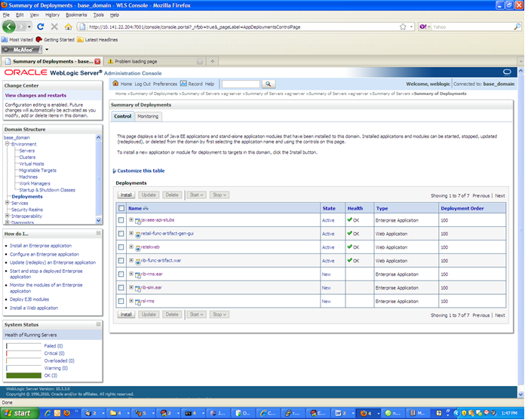Open the Latest Headlines feed icon
Screen dimensions: 525x420
[80, 39]
